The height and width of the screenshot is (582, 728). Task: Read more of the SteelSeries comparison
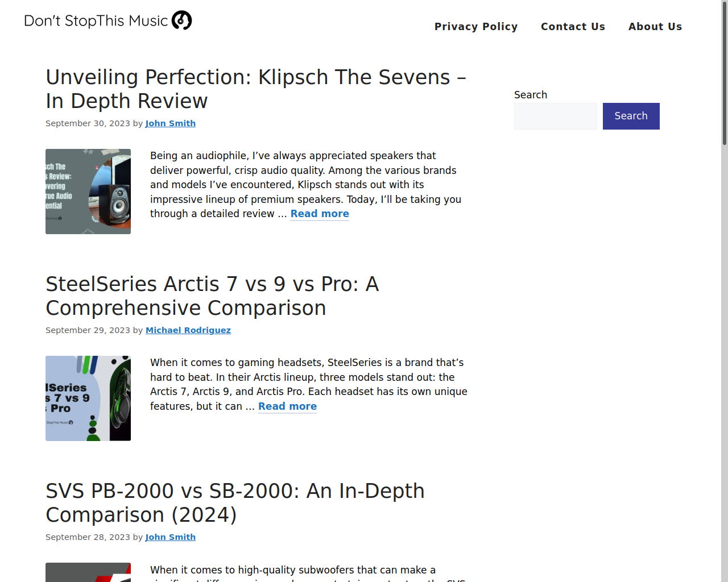pyautogui.click(x=287, y=406)
